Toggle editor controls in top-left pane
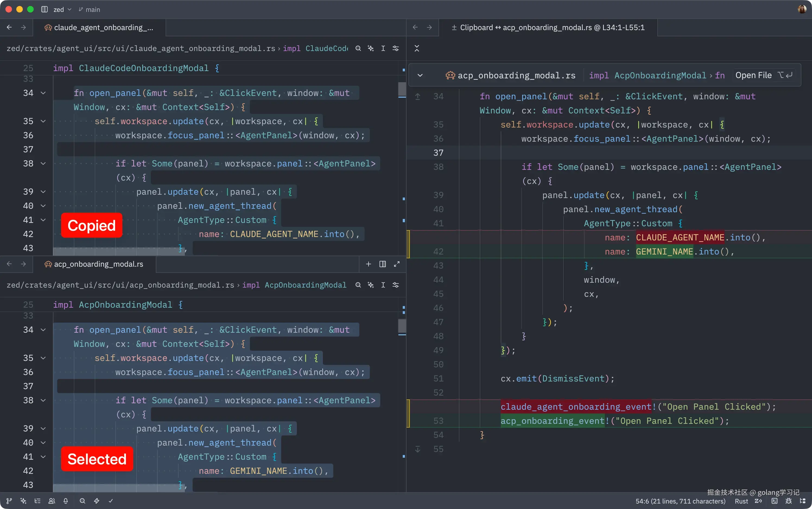812x509 pixels. click(396, 49)
